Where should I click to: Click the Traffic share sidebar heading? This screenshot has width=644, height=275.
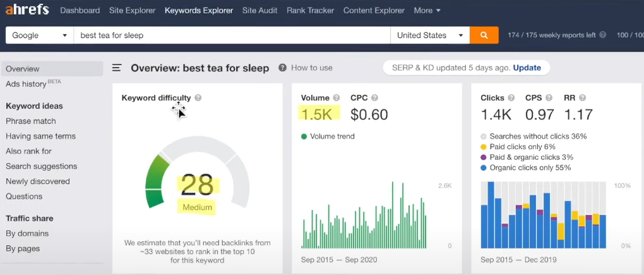click(30, 218)
